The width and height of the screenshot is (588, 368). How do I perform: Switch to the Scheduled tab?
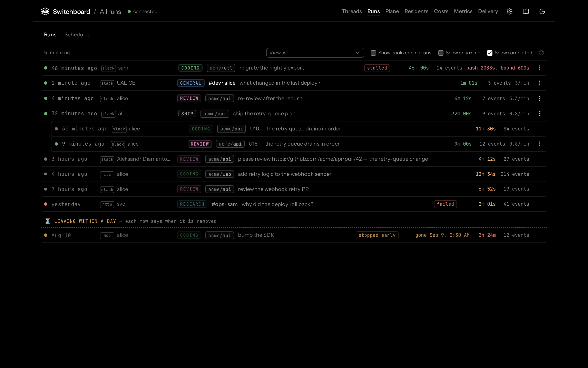click(77, 35)
